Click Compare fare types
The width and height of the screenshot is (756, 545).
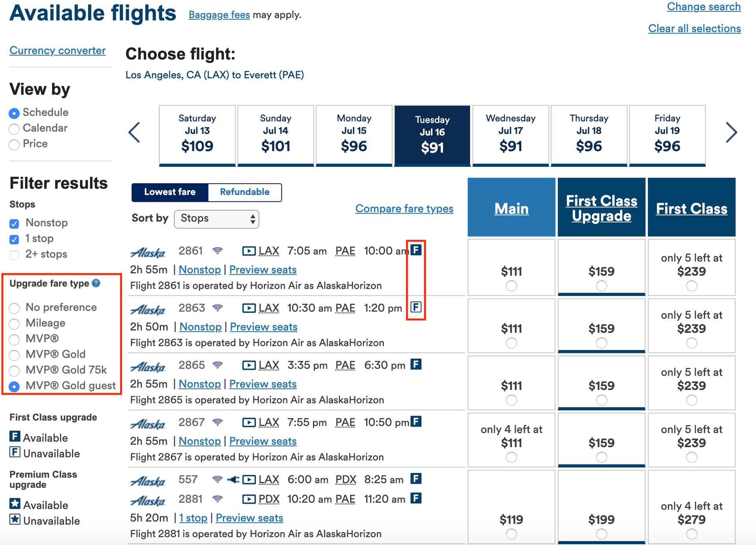click(404, 209)
